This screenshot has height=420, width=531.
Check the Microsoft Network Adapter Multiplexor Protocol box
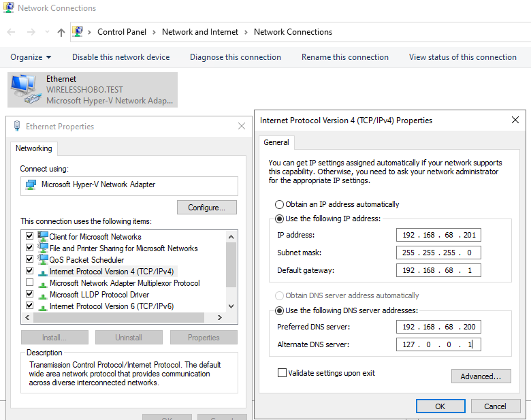(x=29, y=282)
